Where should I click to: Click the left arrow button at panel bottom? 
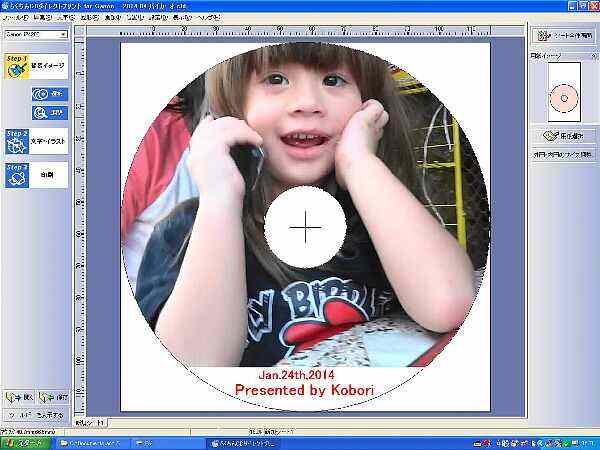20,398
